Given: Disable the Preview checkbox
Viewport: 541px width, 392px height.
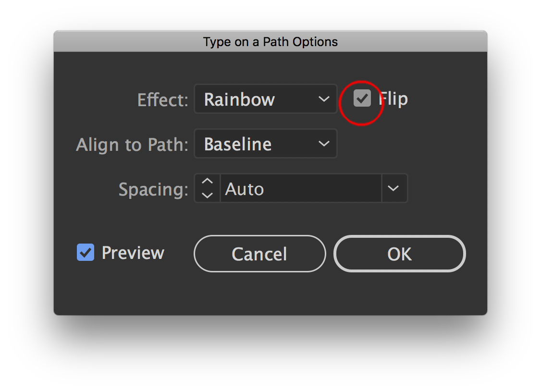Looking at the screenshot, I should 86,253.
